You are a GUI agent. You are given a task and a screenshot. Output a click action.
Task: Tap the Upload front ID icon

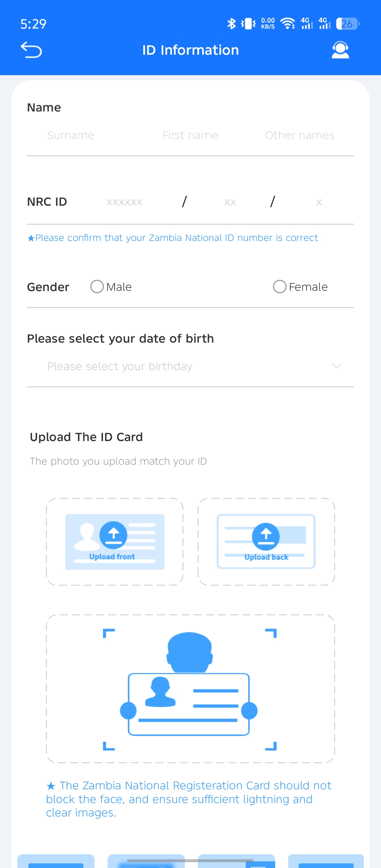(115, 542)
